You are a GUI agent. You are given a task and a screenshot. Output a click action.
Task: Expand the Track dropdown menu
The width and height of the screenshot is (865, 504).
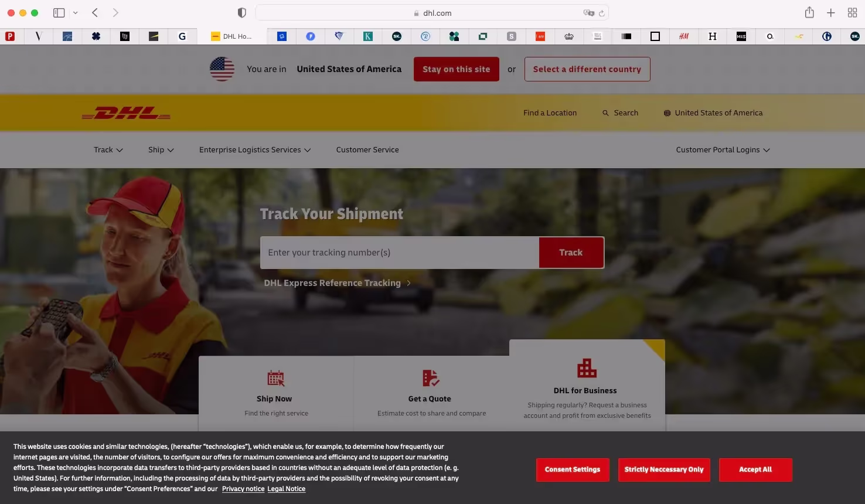click(x=108, y=150)
